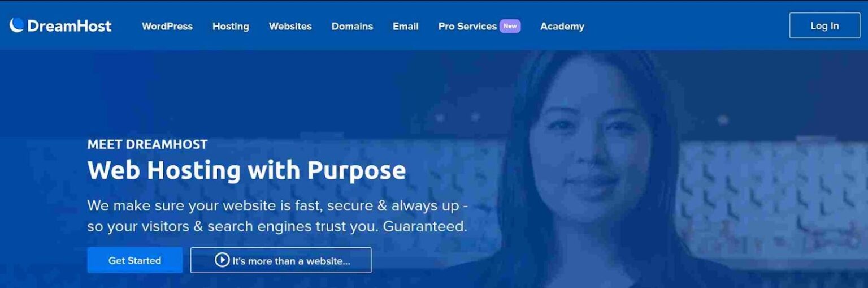Click the DreamHost crescent moon logo icon
868x288 pixels.
[16, 25]
